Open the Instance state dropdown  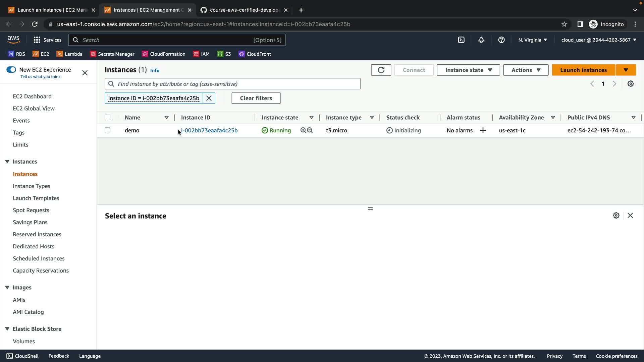468,70
